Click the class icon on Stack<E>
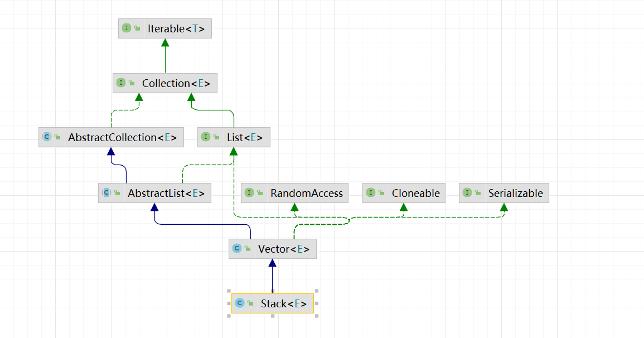 pyautogui.click(x=240, y=303)
